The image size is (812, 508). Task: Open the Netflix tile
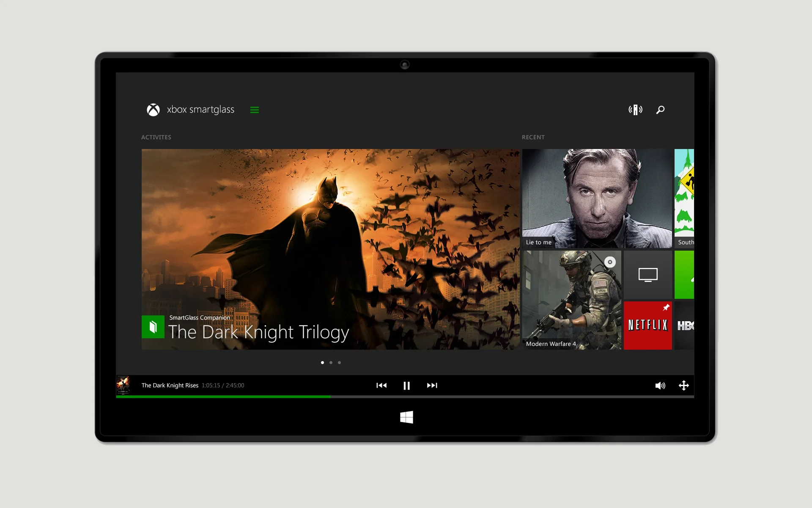tap(647, 326)
